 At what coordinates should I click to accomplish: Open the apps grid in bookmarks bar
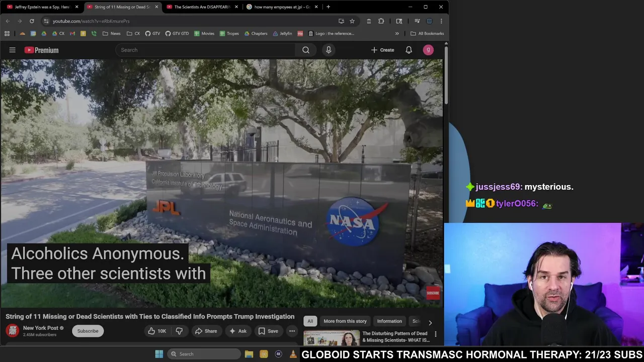coord(7,34)
